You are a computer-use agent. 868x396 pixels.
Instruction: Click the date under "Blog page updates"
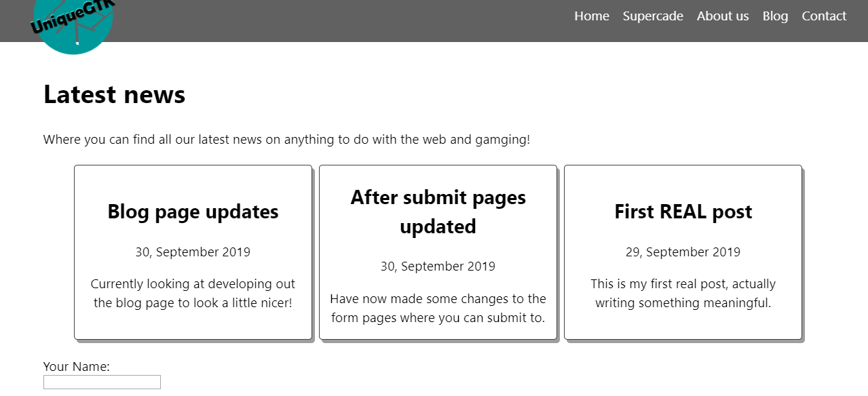tap(193, 252)
